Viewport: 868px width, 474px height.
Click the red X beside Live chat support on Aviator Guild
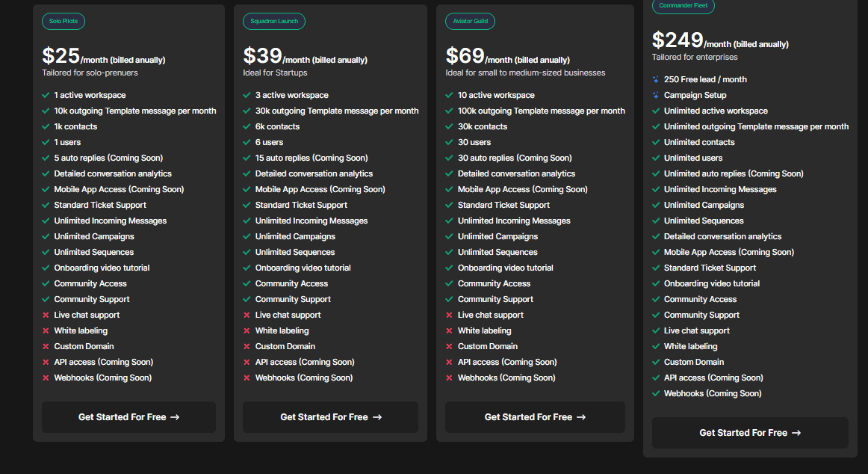pyautogui.click(x=449, y=315)
